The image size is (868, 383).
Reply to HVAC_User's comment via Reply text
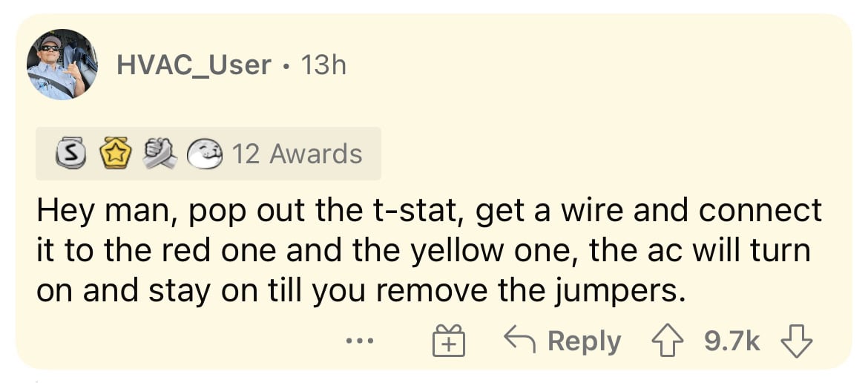tap(584, 341)
